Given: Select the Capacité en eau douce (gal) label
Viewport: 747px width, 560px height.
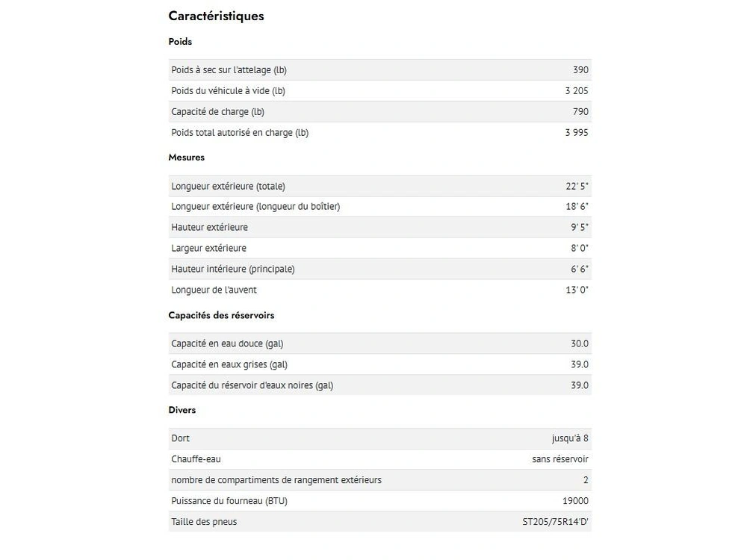Looking at the screenshot, I should pyautogui.click(x=227, y=343).
